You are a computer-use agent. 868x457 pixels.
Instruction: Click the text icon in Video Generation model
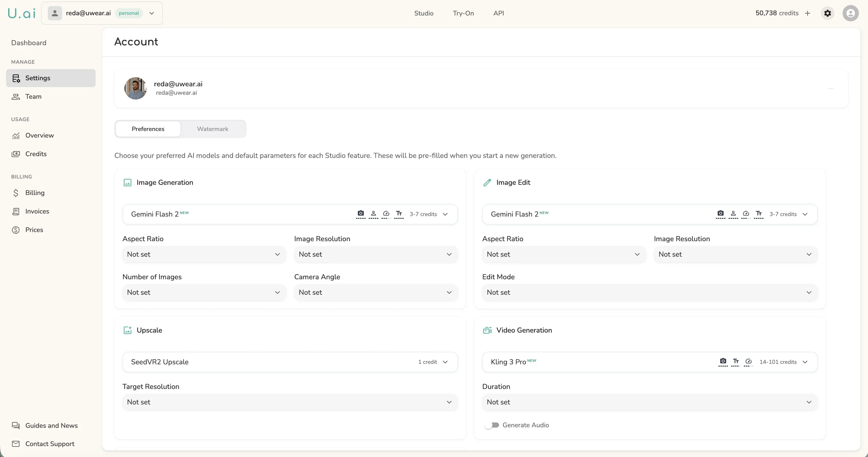[x=736, y=361]
